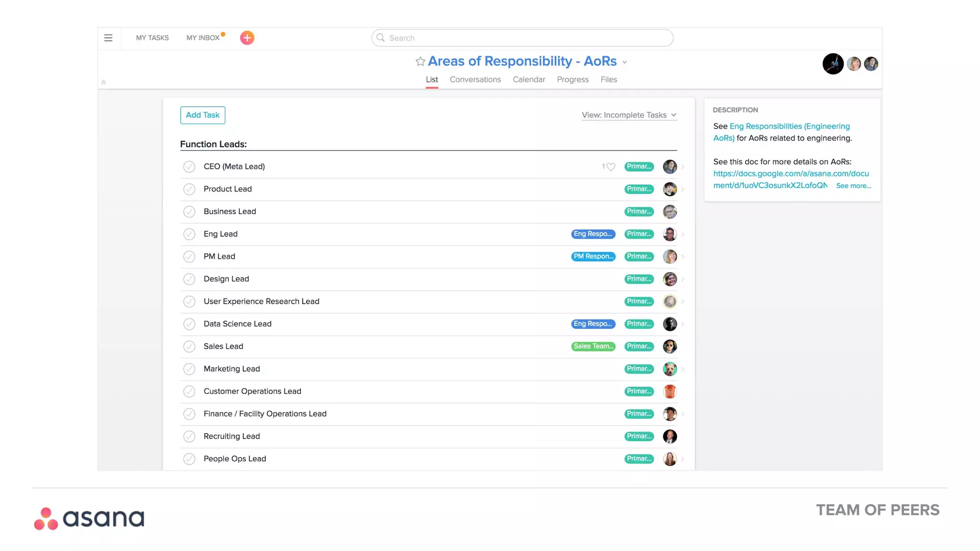Viewport: 980px width, 551px height.
Task: Check off the Design Lead task
Action: pos(189,279)
